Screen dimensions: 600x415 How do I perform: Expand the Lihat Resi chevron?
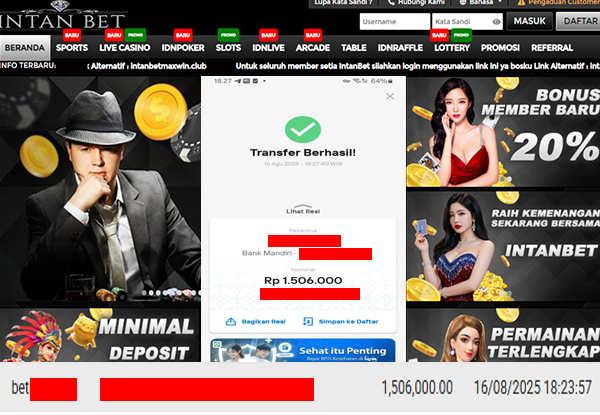(x=303, y=206)
